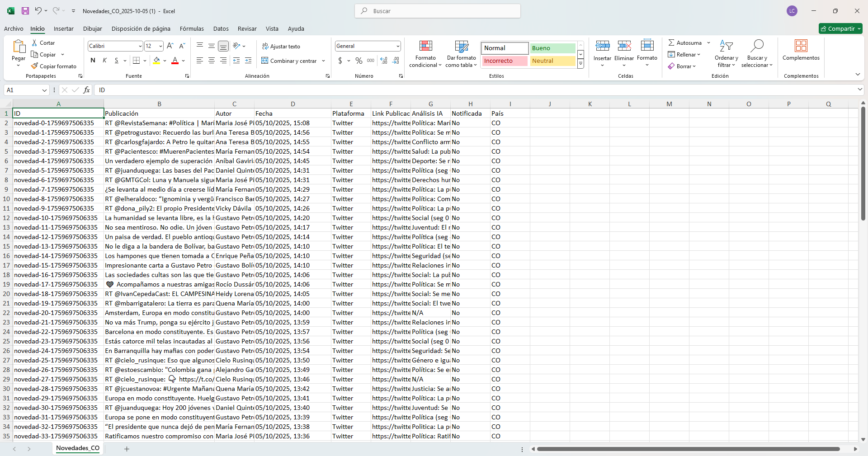Viewport: 868px width, 456px height.
Task: Open Formato condicional icon
Action: tap(425, 46)
